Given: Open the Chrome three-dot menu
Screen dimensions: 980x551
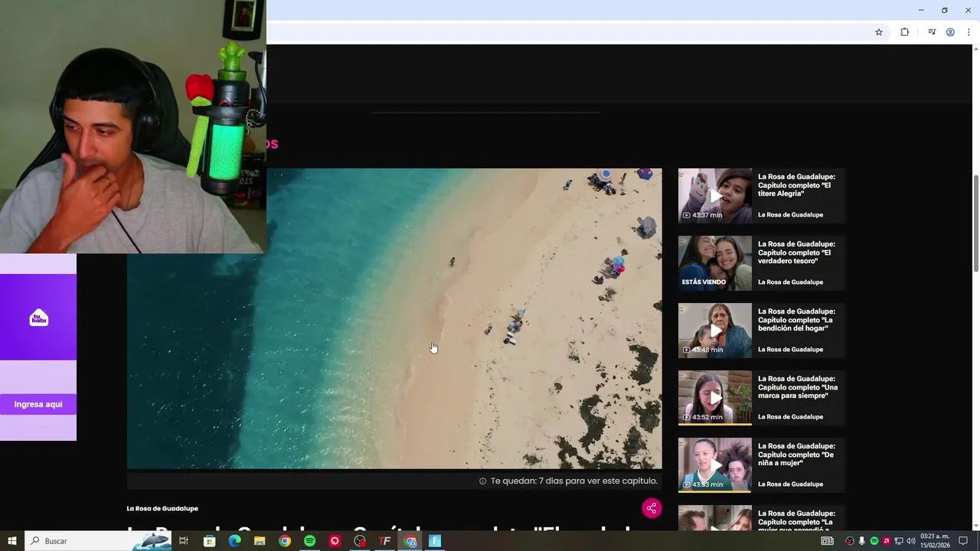Looking at the screenshot, I should click(x=969, y=32).
